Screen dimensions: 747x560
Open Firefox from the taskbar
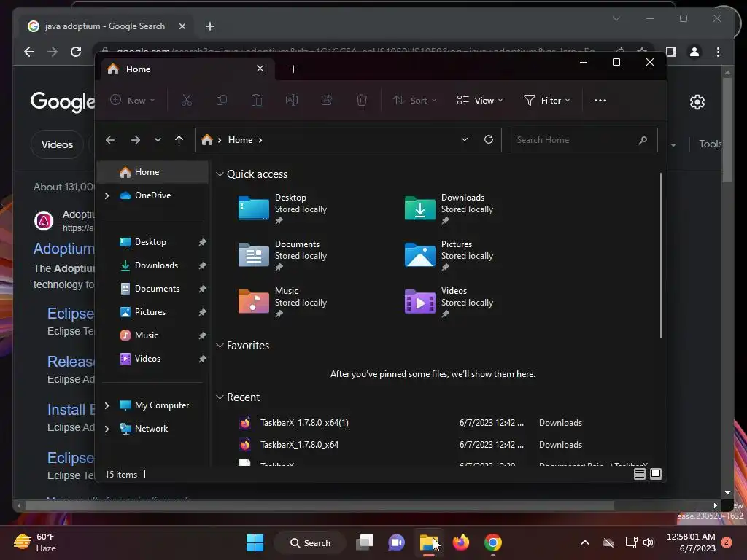(461, 542)
